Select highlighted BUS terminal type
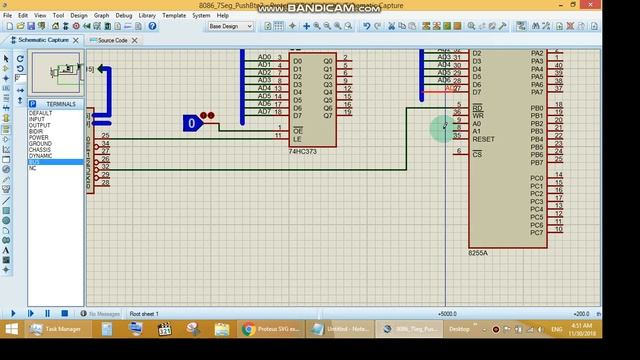 56,162
